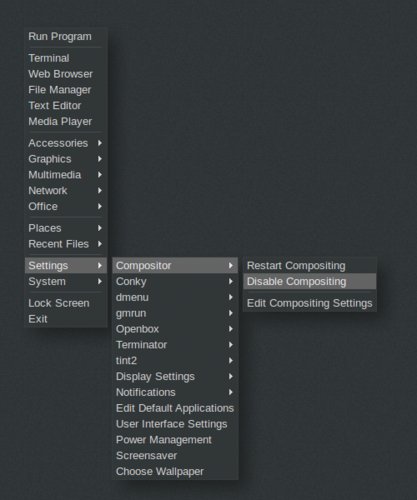
Task: Open Edit Default Applications
Action: 175,408
